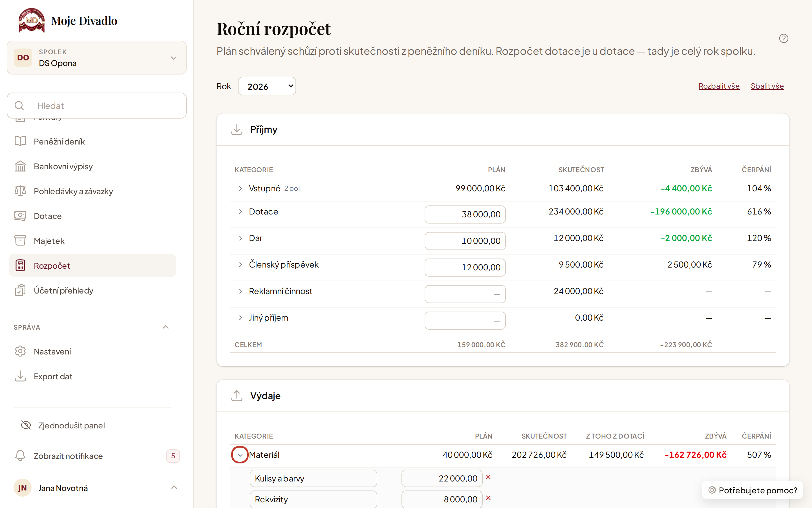Click the Moje Divadlo logo
Viewport: 812px width, 508px height.
[x=32, y=21]
